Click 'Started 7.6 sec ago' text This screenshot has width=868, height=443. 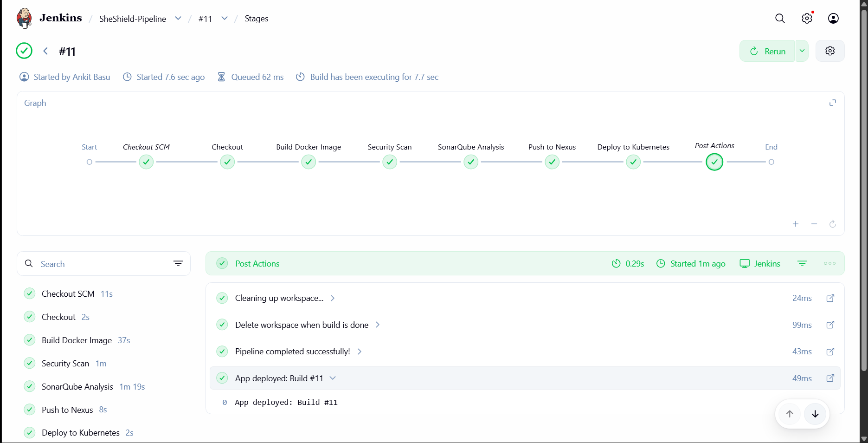pos(171,77)
